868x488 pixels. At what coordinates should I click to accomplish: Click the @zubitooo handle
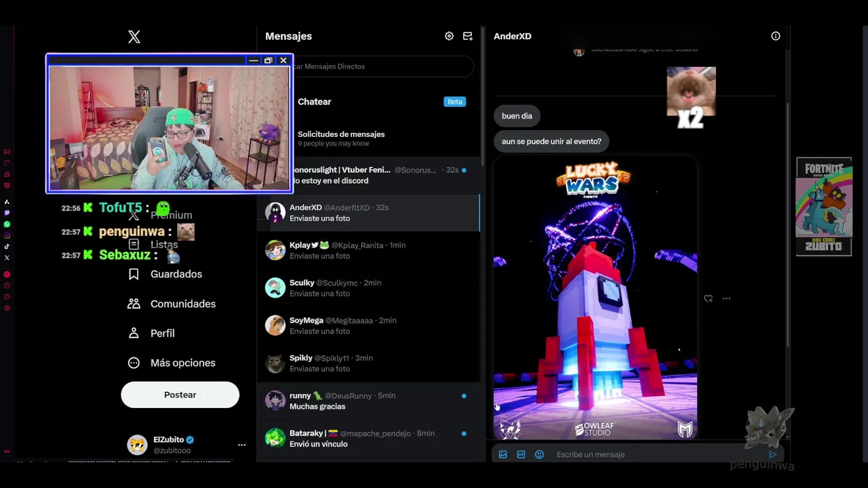(172, 450)
